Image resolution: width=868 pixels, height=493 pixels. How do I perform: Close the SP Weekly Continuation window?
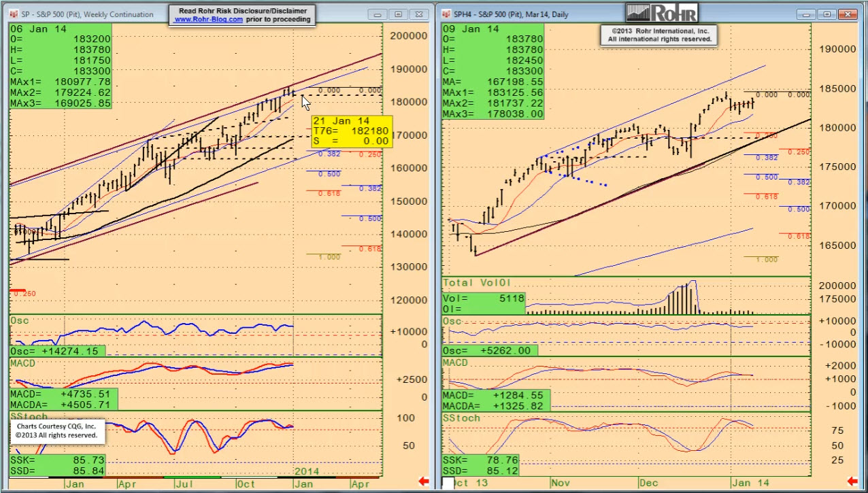coord(419,14)
